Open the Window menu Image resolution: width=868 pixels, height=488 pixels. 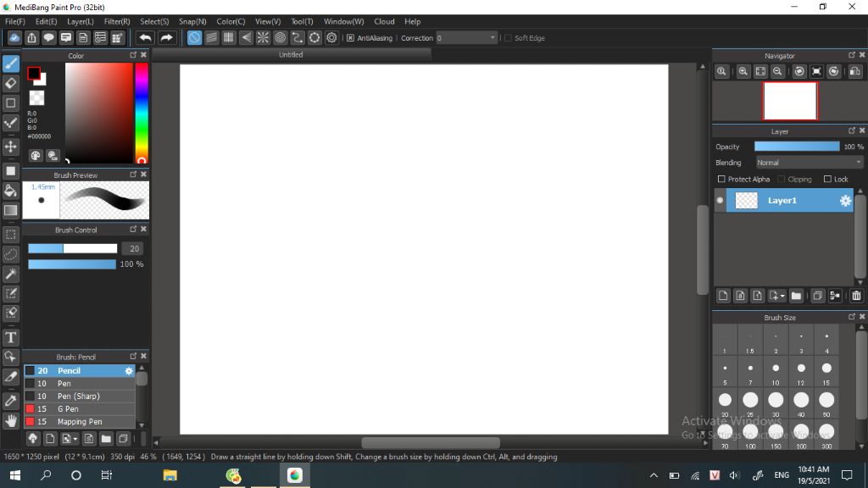click(x=344, y=21)
